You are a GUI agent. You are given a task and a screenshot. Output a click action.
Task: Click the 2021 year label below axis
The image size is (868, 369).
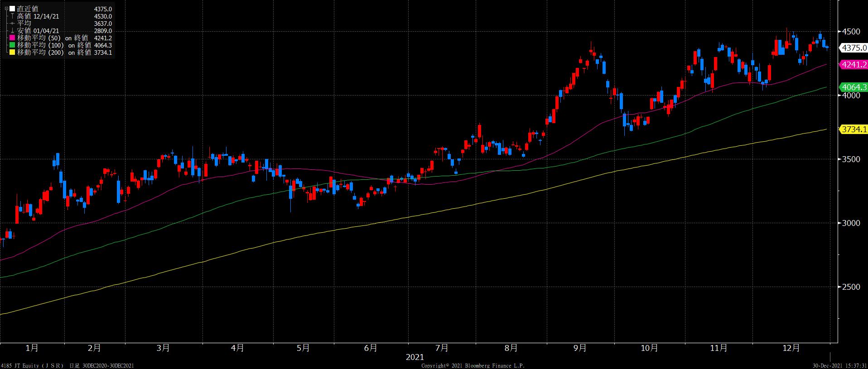click(x=415, y=357)
